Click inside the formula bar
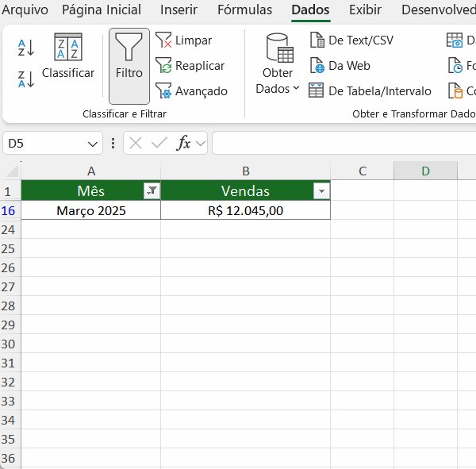This screenshot has height=469, width=476. pyautogui.click(x=344, y=143)
